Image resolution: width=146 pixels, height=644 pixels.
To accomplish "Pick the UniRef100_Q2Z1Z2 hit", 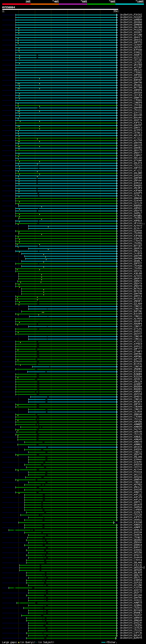I will pos(131,58).
